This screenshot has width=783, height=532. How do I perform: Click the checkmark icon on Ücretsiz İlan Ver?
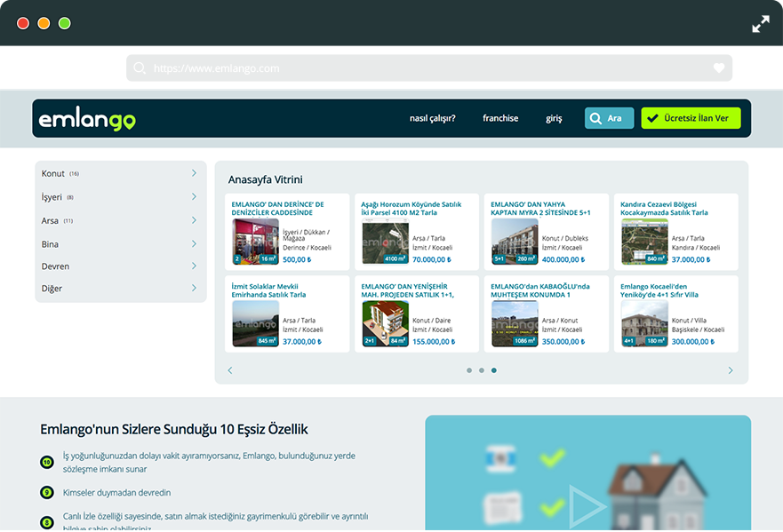point(652,118)
